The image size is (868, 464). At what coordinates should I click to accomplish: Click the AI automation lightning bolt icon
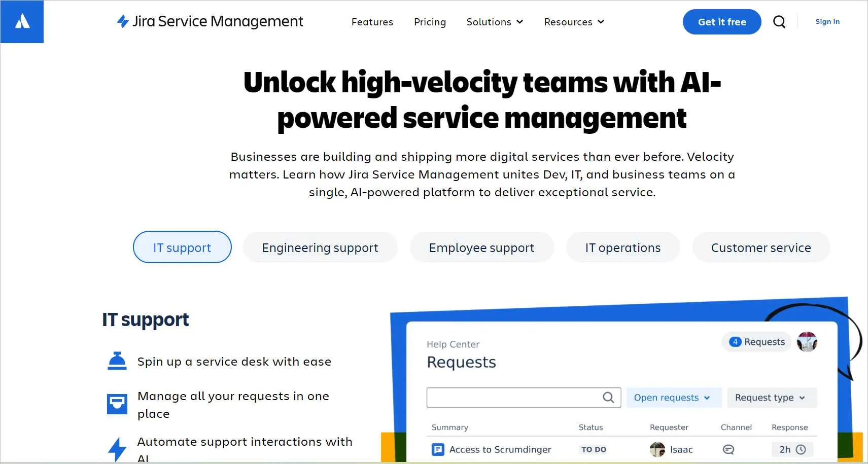[117, 449]
